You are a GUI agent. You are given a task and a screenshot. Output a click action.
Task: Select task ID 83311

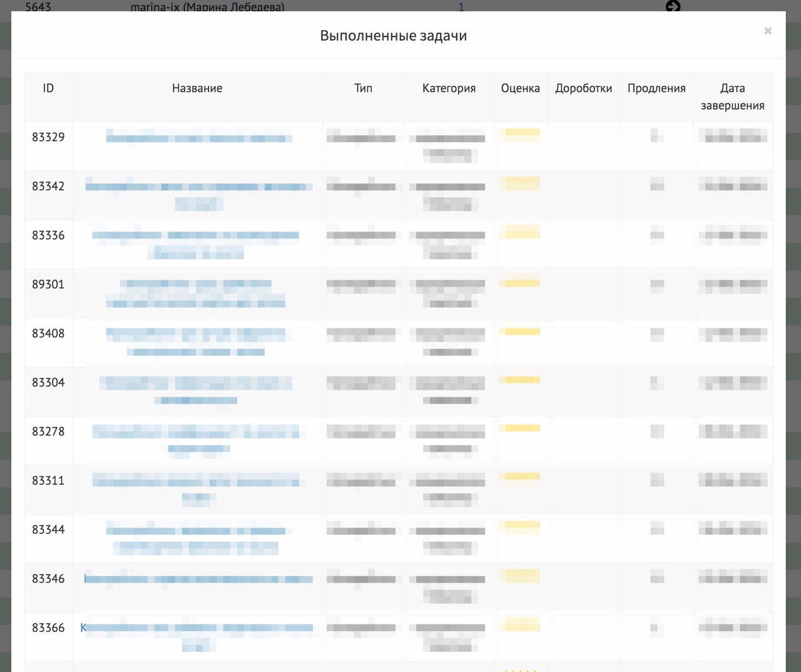[48, 481]
